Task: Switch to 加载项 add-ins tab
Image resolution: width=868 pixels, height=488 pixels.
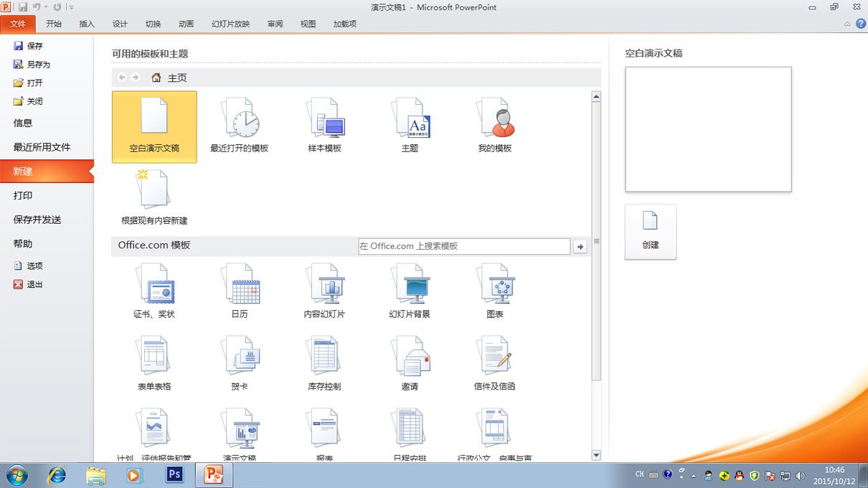Action: pos(345,24)
